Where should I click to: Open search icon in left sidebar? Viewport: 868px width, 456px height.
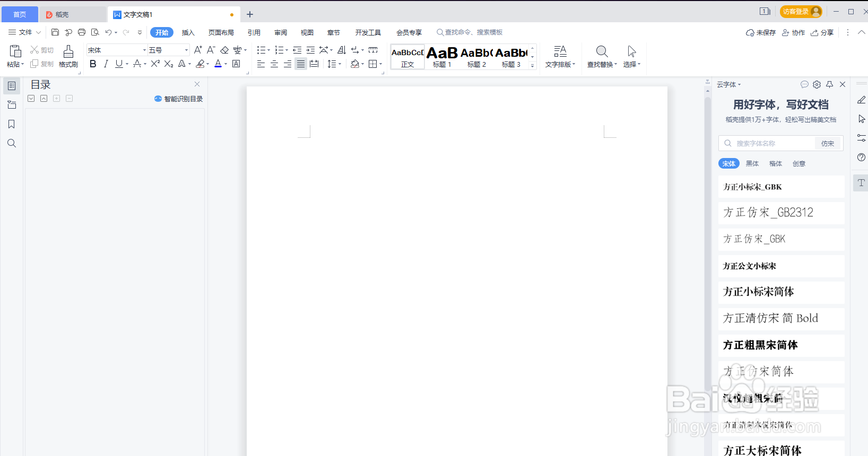point(12,143)
